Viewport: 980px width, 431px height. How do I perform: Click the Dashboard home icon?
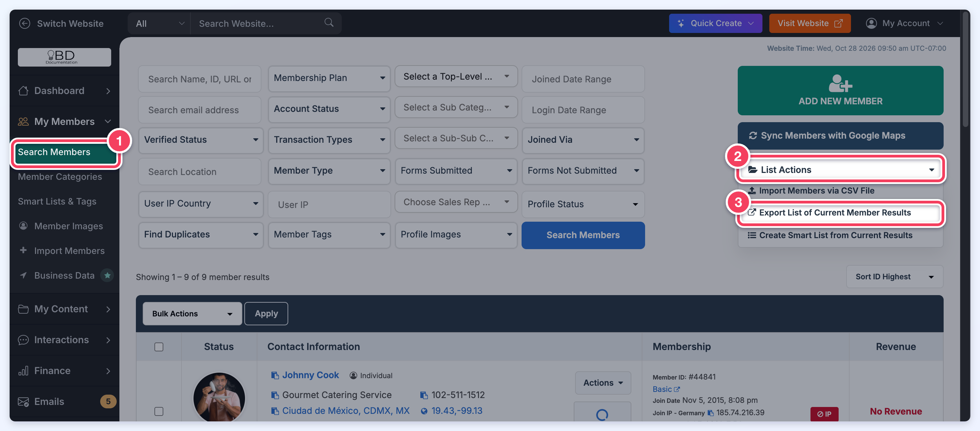(23, 91)
